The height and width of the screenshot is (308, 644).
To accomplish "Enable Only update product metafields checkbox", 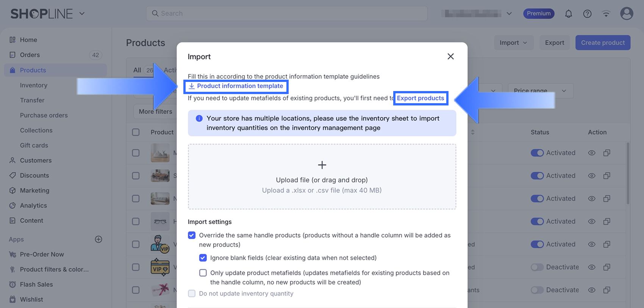I will click(x=203, y=273).
